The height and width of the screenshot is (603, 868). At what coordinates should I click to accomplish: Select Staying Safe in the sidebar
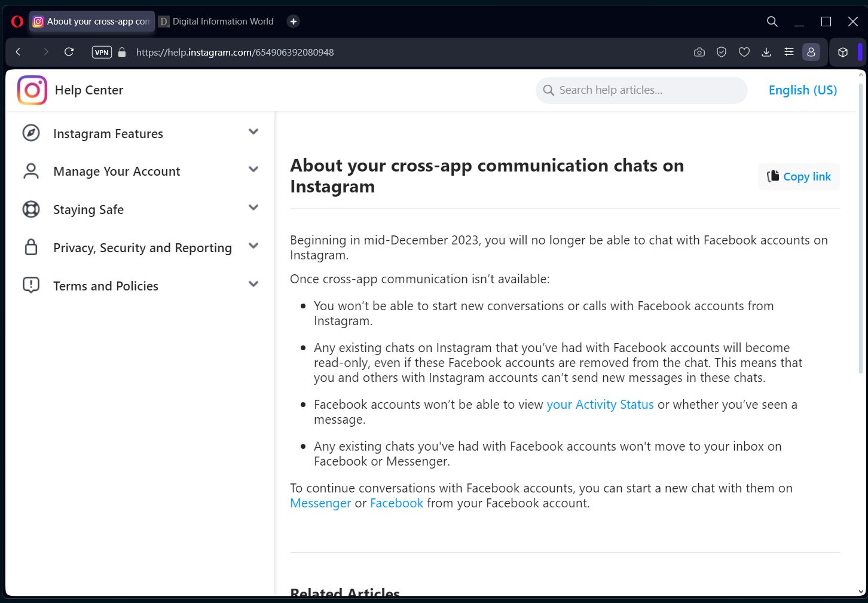88,210
